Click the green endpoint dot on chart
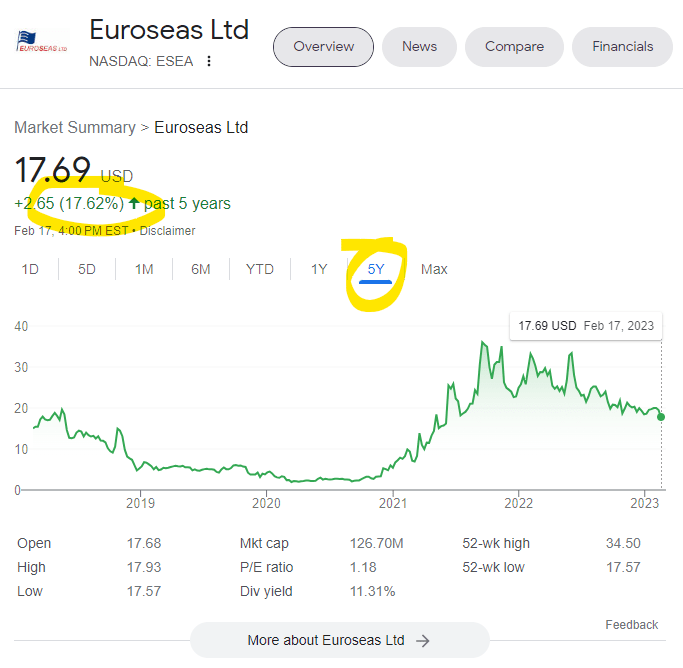This screenshot has height=668, width=683. click(x=661, y=417)
